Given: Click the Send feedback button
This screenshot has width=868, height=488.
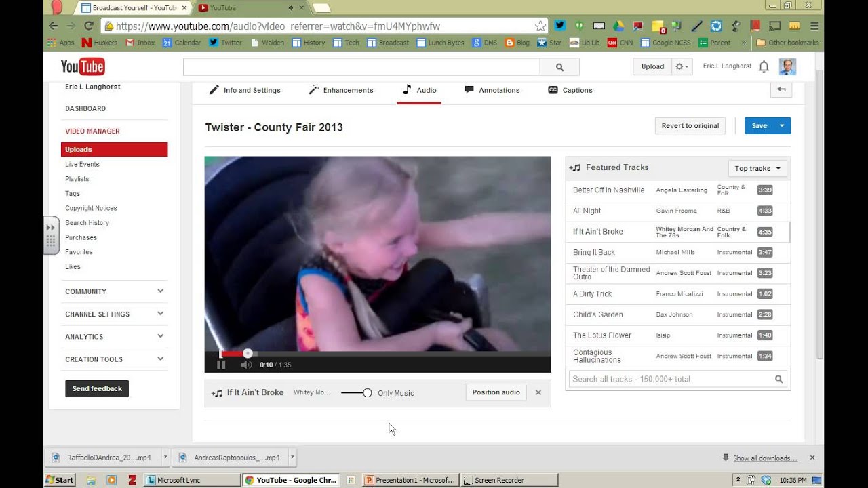Looking at the screenshot, I should [97, 388].
